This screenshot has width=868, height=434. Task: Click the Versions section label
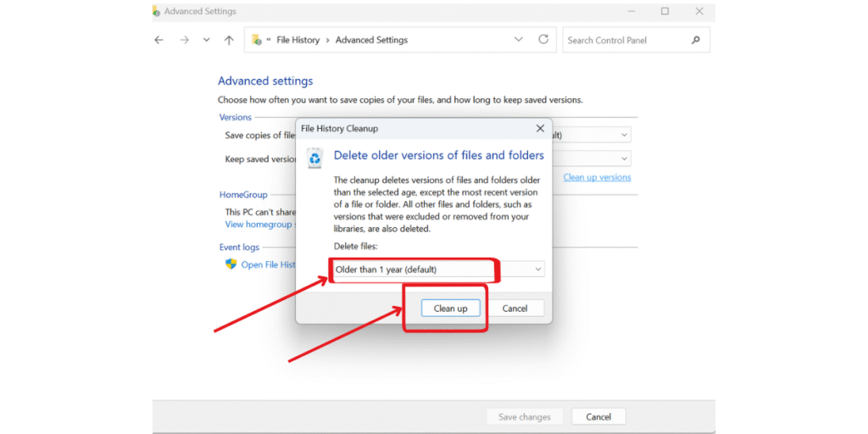point(236,117)
